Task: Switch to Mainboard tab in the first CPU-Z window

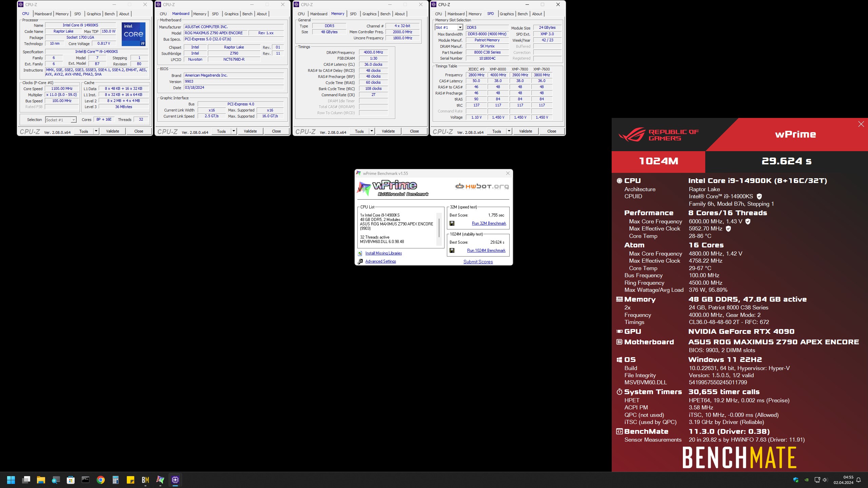Action: point(43,14)
